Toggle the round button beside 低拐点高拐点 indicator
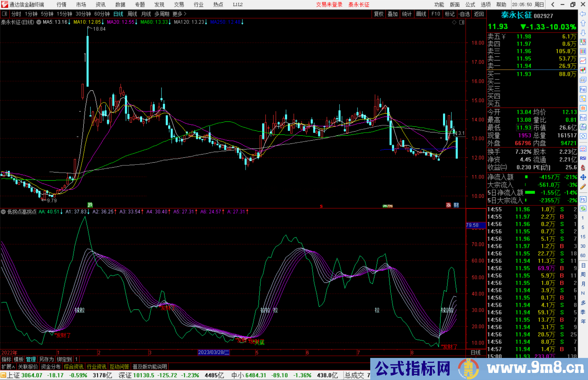Viewport: 588px width, 380px height. pyautogui.click(x=4, y=212)
